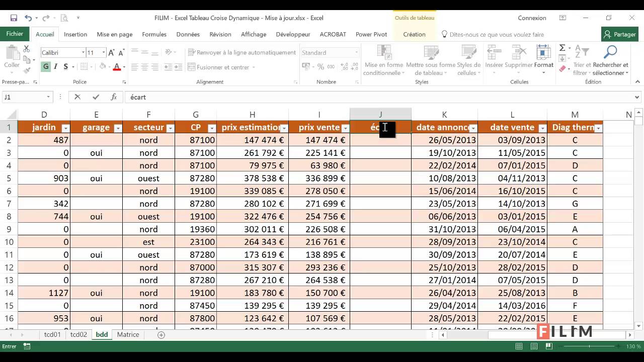Screen dimensions: 644x362
Task: Save the workbook with the disk icon
Action: (14, 18)
